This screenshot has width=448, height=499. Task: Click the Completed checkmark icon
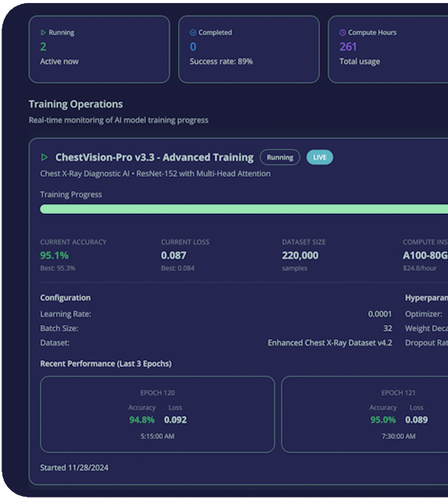pyautogui.click(x=193, y=32)
